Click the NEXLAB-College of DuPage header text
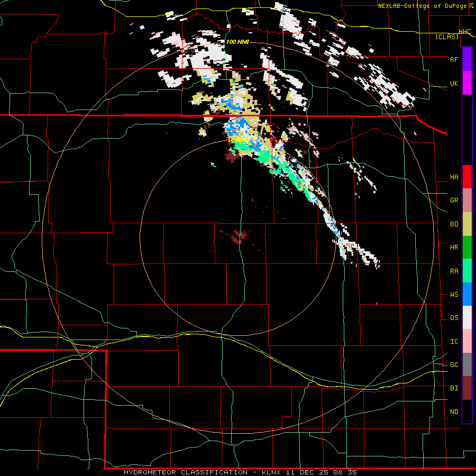This screenshot has height=476, width=476. coord(422,6)
